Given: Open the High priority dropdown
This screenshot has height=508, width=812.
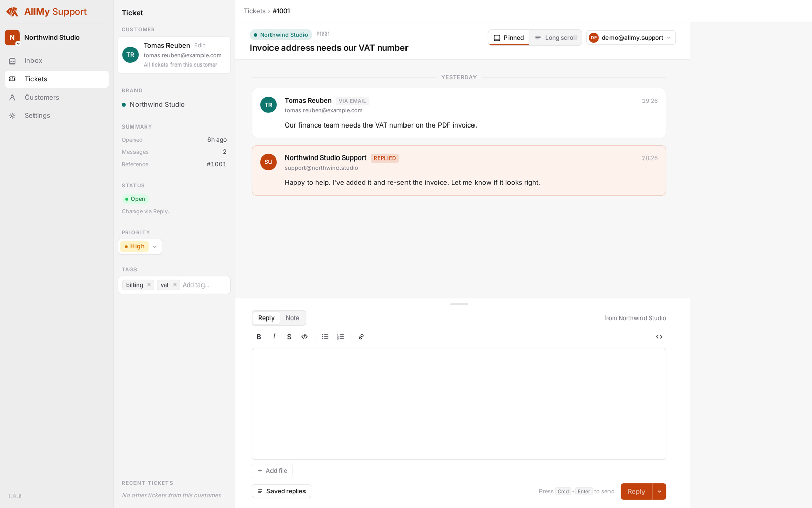Looking at the screenshot, I should pos(140,247).
